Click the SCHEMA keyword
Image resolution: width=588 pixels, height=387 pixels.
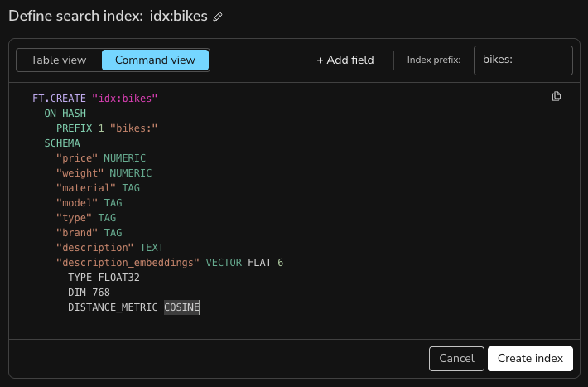62,143
